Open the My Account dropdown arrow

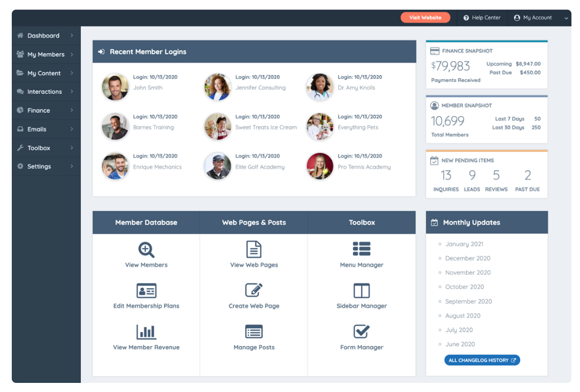pos(566,18)
